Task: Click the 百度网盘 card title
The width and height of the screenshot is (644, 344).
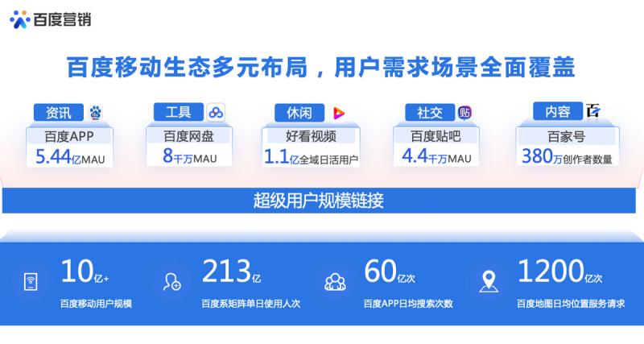Action: pyautogui.click(x=189, y=135)
